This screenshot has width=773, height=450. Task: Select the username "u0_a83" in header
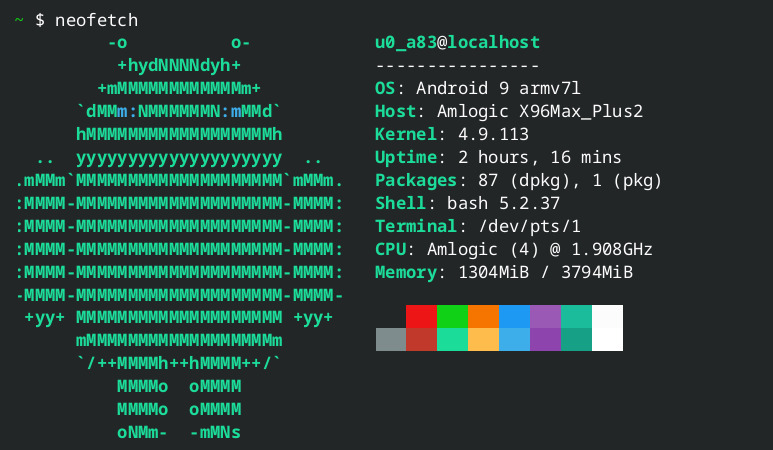tap(406, 42)
